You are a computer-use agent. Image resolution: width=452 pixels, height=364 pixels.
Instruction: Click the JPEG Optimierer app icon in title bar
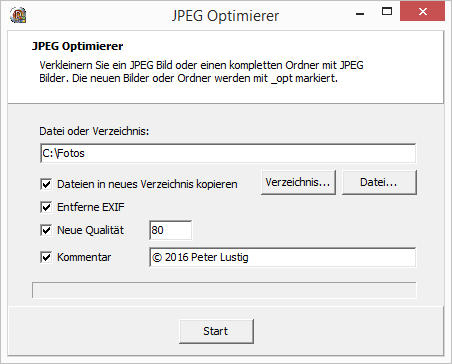(18, 15)
